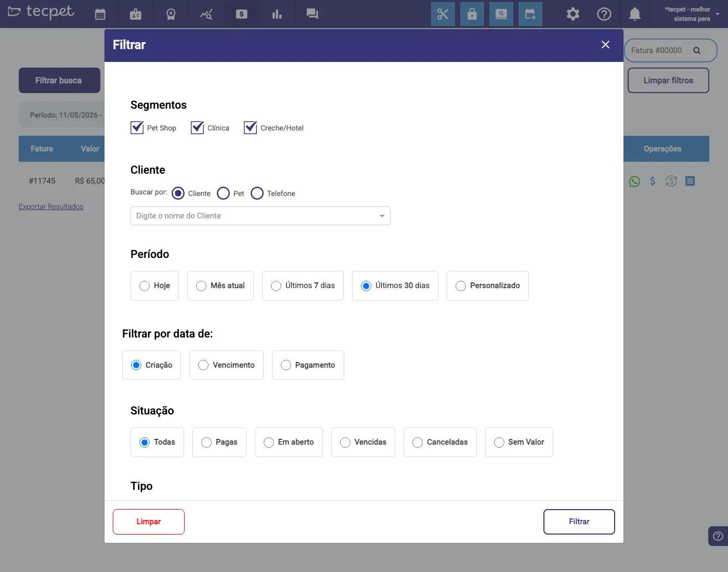Apply filters with the Filtrar button
Screen dimensions: 728x572
[x=579, y=522]
